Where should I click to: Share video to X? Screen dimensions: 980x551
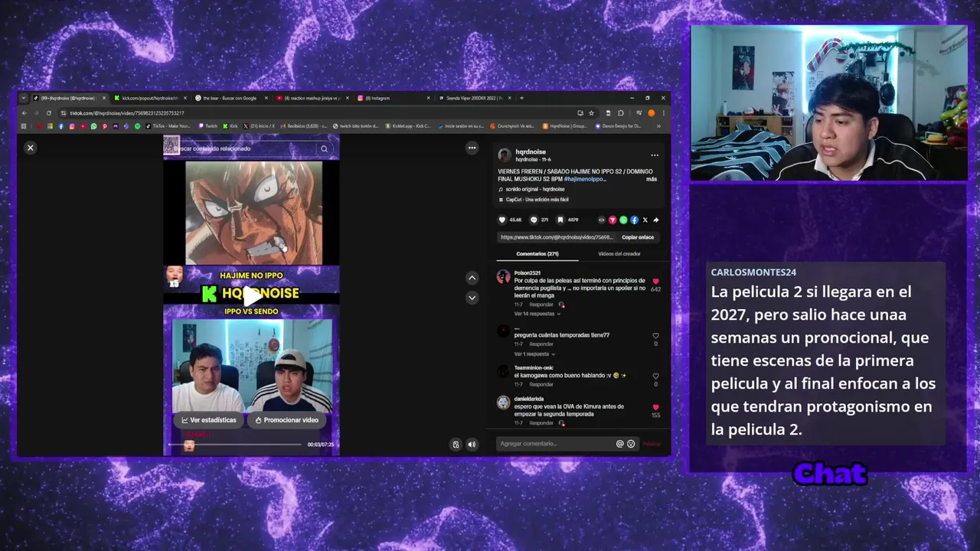(645, 220)
